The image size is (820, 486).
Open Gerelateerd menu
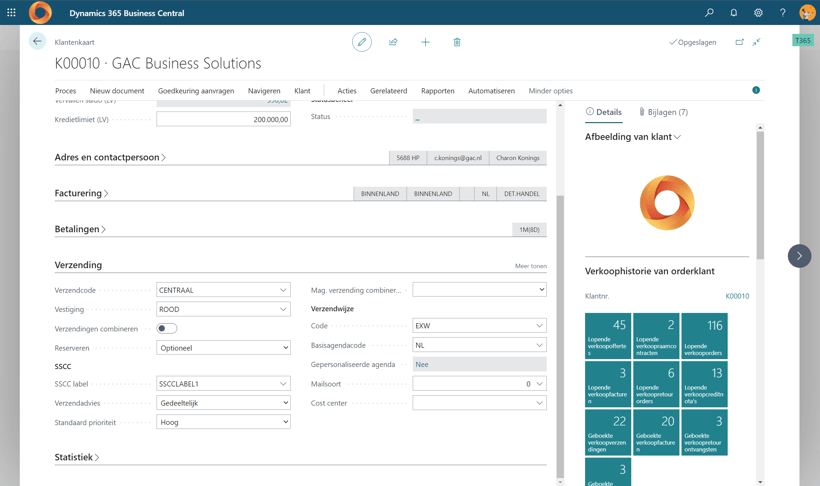(389, 91)
